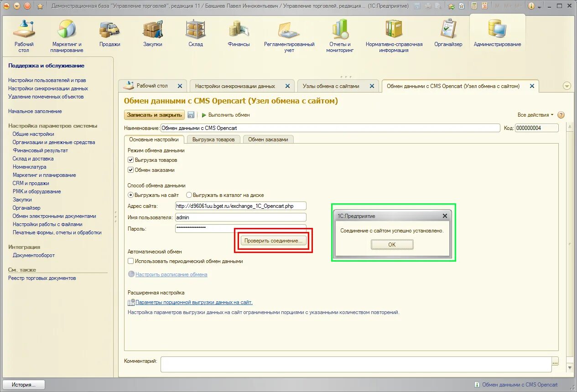
Task: Toggle the Обмен заказами checkbox
Action: 131,170
